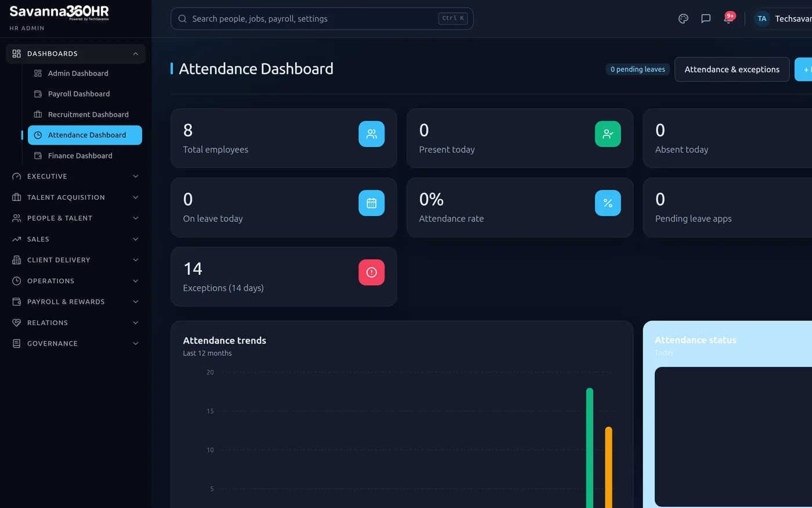This screenshot has width=812, height=508.
Task: Expand the Talent Acquisition chevron
Action: pos(136,197)
